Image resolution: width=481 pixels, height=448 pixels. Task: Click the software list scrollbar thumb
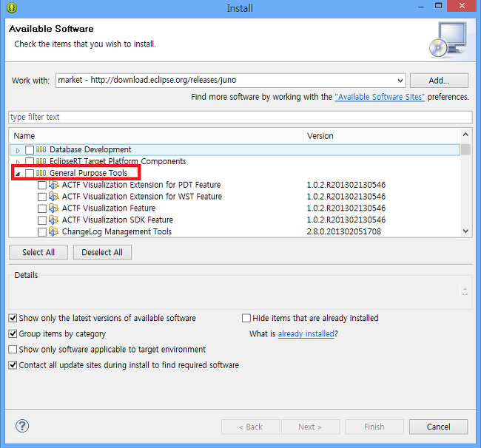[x=465, y=149]
